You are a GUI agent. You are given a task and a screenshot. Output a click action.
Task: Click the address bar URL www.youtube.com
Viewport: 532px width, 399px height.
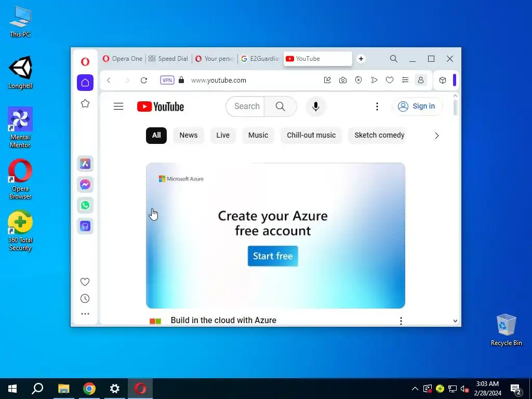219,81
